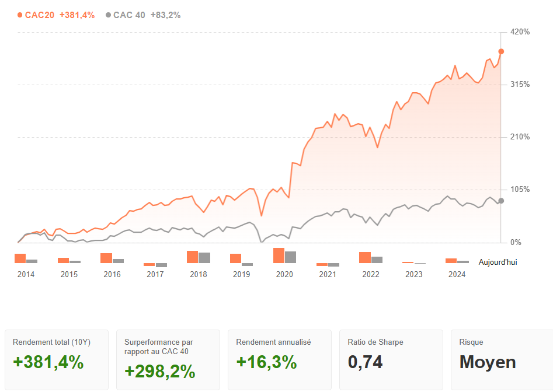Viewport: 553px width, 392px height.
Task: Jump to the Aujourd'hui marker
Action: pyautogui.click(x=498, y=262)
